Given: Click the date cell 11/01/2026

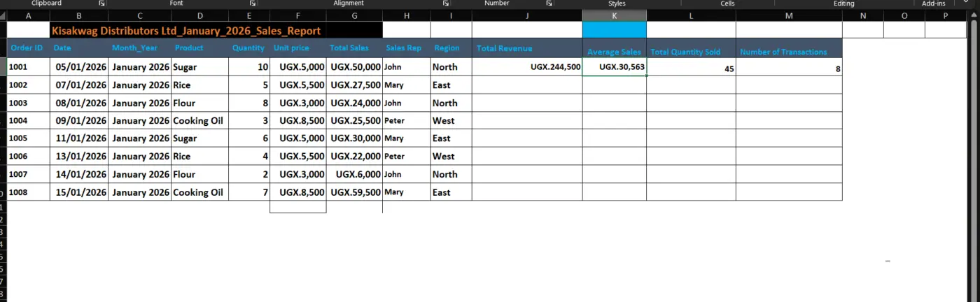Looking at the screenshot, I should point(78,138).
